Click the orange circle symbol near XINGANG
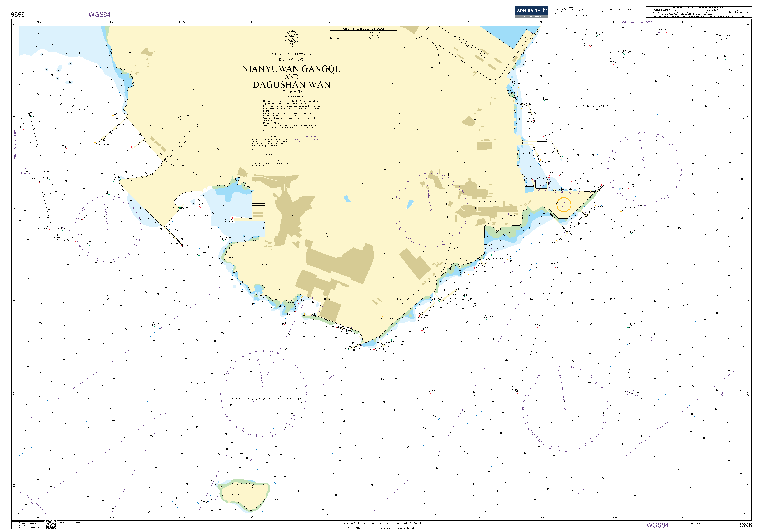Image resolution: width=763 pixels, height=532 pixels. (563, 205)
